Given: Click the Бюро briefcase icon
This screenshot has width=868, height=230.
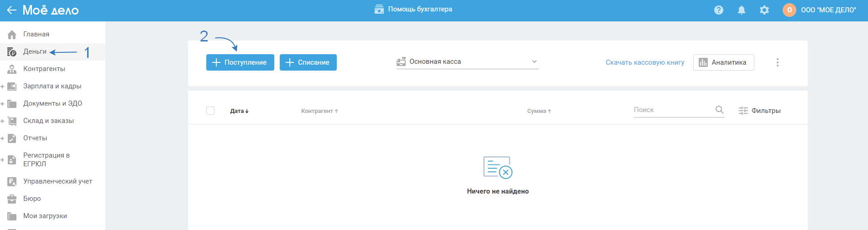Looking at the screenshot, I should (x=12, y=199).
